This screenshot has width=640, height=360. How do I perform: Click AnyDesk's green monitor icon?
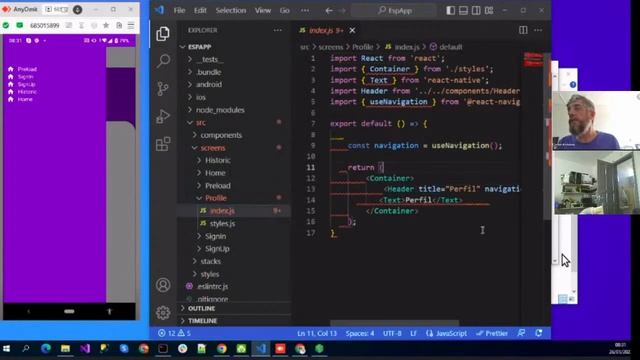[x=20, y=25]
